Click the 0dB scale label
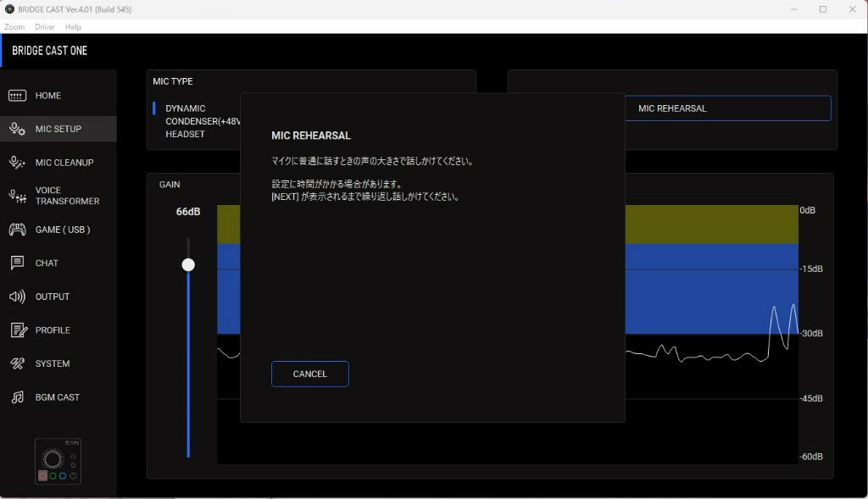The width and height of the screenshot is (868, 499). (x=808, y=210)
